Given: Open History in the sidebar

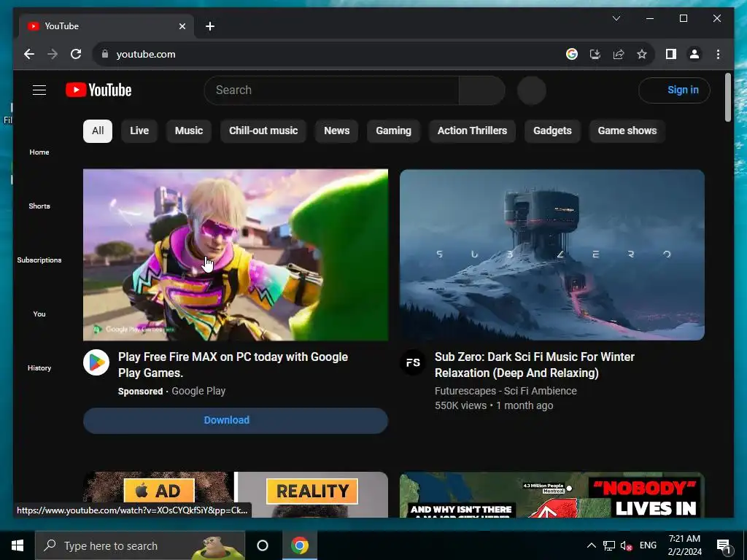Looking at the screenshot, I should tap(39, 367).
